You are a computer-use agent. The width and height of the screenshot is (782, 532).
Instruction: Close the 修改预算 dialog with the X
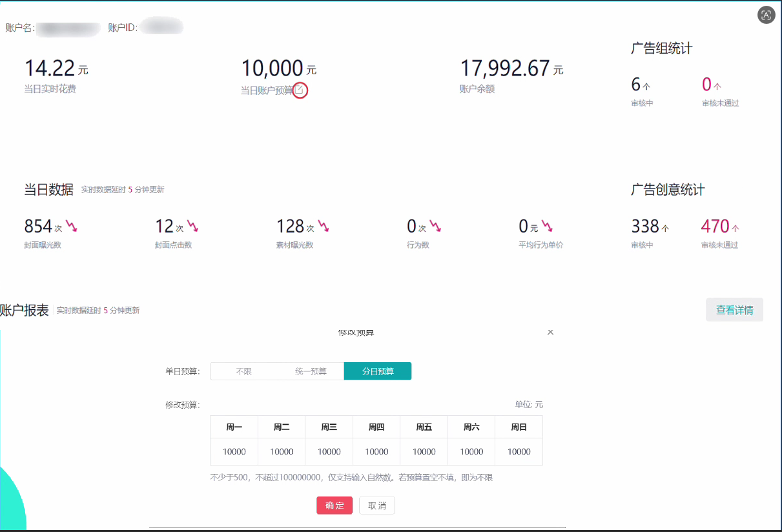point(550,332)
